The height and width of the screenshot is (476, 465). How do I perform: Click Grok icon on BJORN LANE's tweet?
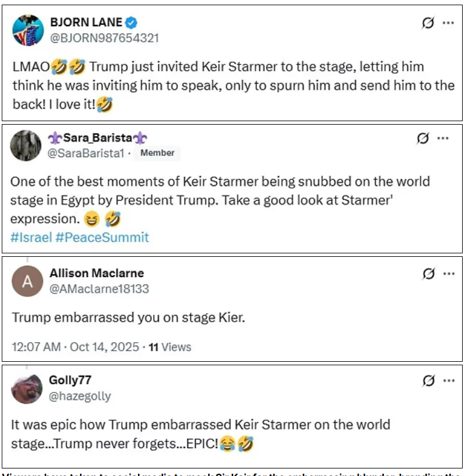point(428,23)
